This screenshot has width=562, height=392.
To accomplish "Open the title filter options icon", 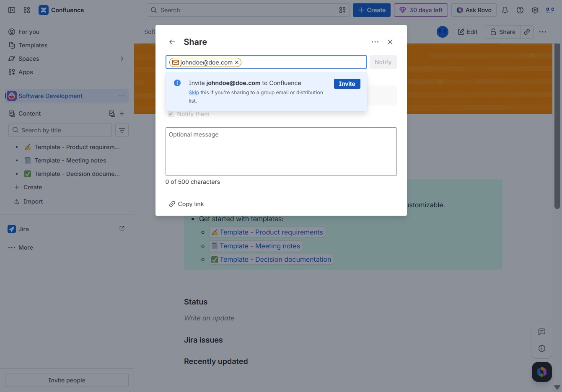I will (x=122, y=130).
